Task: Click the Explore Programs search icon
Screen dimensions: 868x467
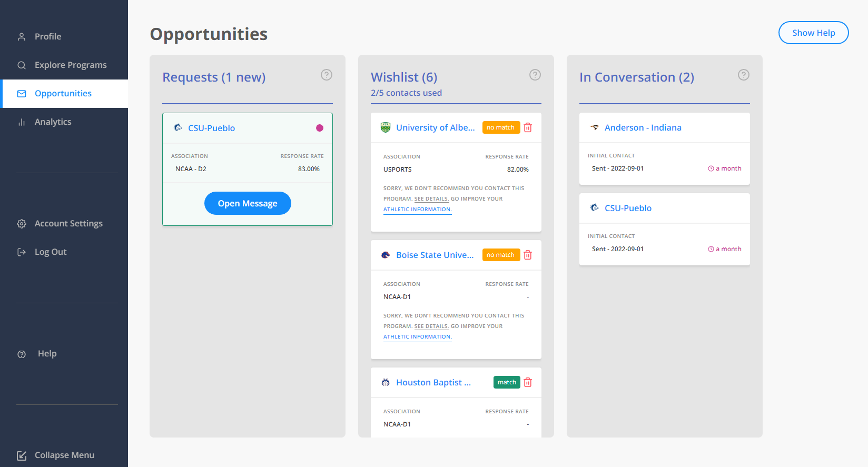Action: pos(22,65)
